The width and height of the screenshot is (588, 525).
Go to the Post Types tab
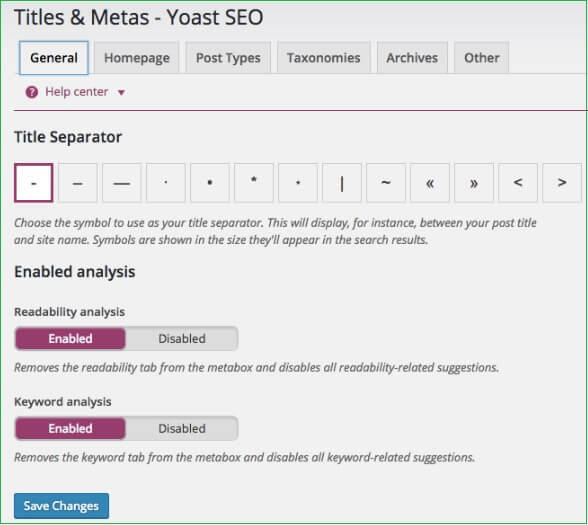[228, 58]
